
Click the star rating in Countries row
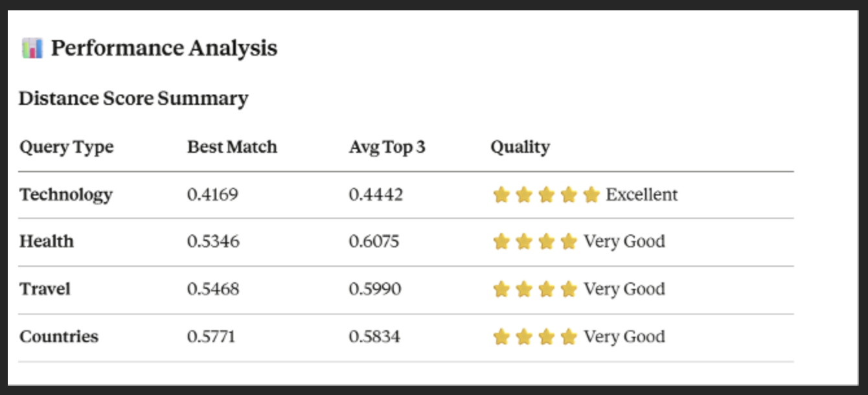pyautogui.click(x=534, y=337)
